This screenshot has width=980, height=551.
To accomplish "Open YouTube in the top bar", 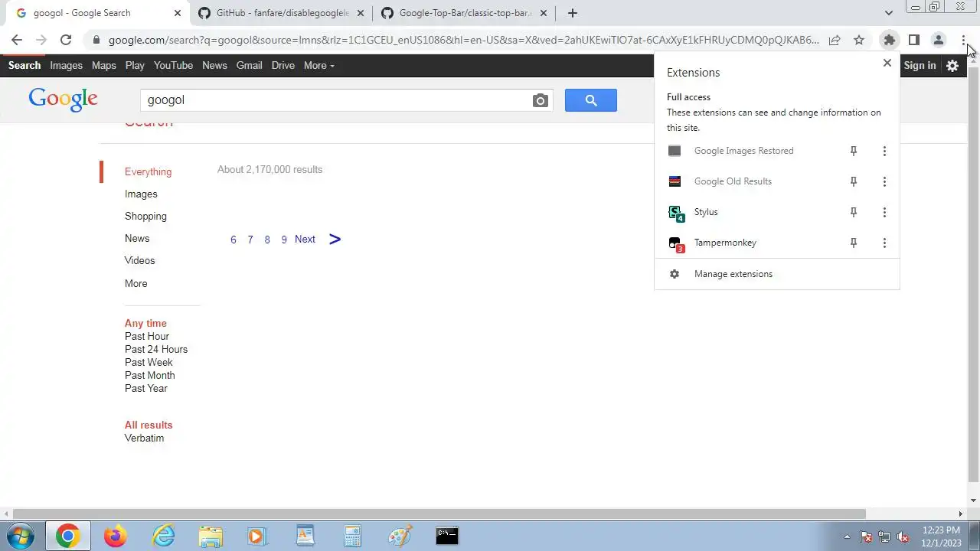I will pyautogui.click(x=173, y=65).
